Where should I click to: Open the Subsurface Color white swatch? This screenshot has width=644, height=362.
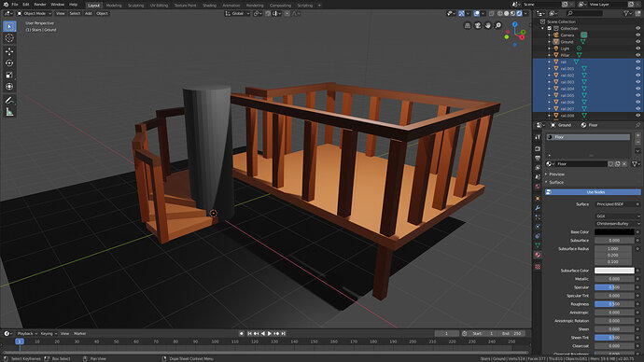coord(614,271)
